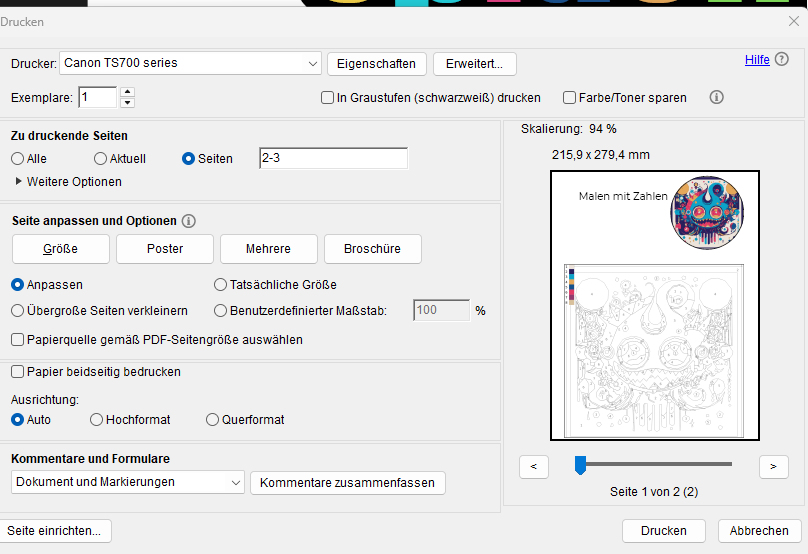Go to next preview page arrow
This screenshot has height=554, width=808.
click(773, 466)
